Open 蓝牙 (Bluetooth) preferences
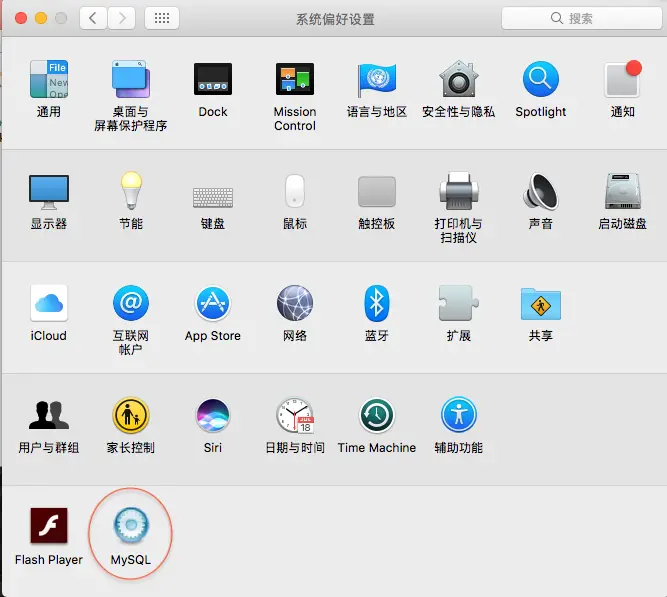 click(x=377, y=303)
